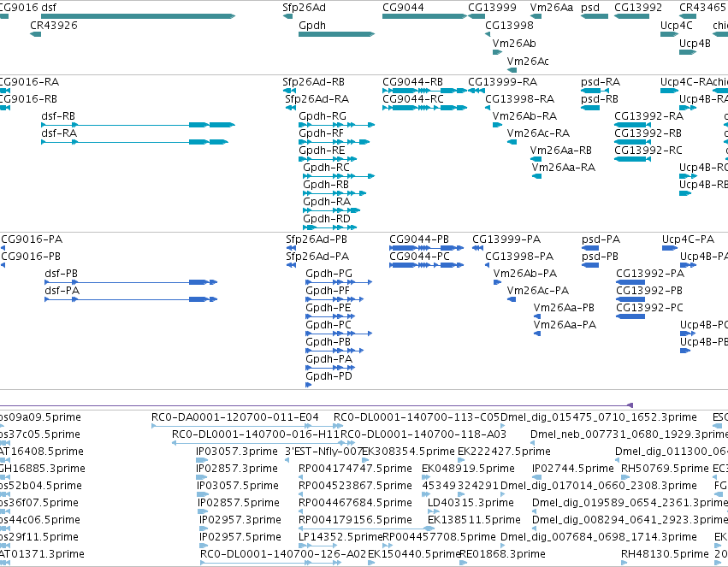Click the Gpdh-RF transcript
Screen dimensions: 728x567
pyautogui.click(x=334, y=142)
